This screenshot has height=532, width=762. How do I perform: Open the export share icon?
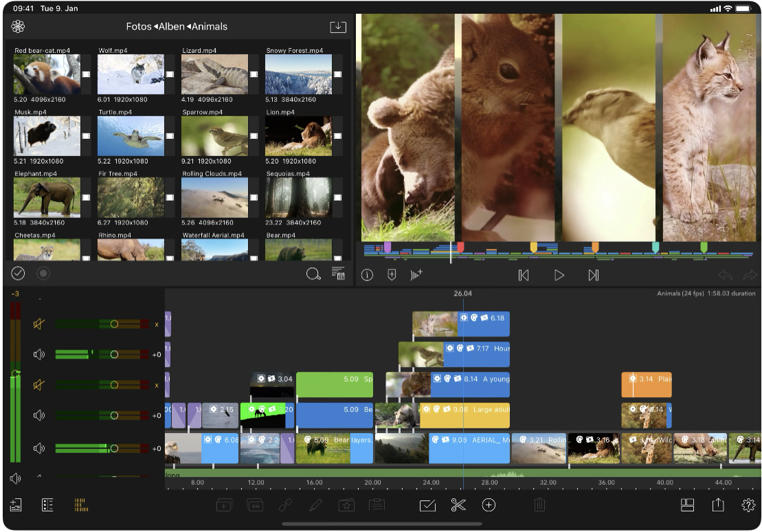pyautogui.click(x=718, y=505)
